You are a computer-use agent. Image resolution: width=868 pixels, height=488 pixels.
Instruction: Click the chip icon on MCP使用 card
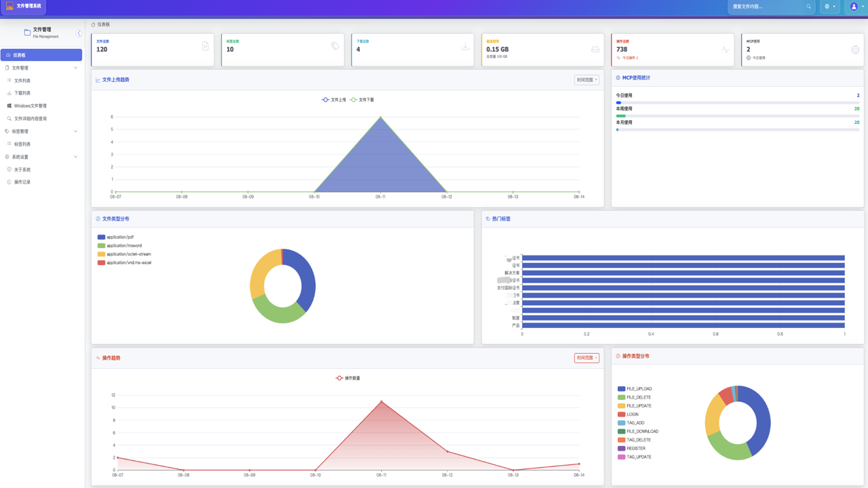click(855, 49)
